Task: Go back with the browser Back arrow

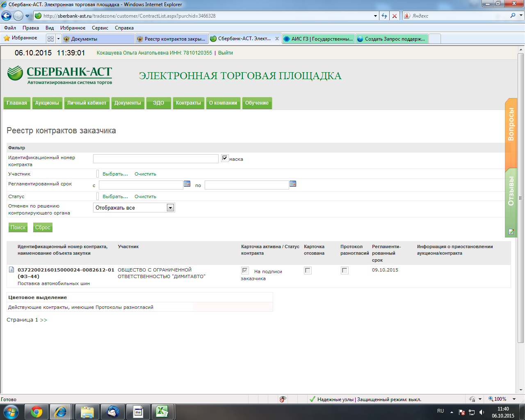Action: [7, 16]
